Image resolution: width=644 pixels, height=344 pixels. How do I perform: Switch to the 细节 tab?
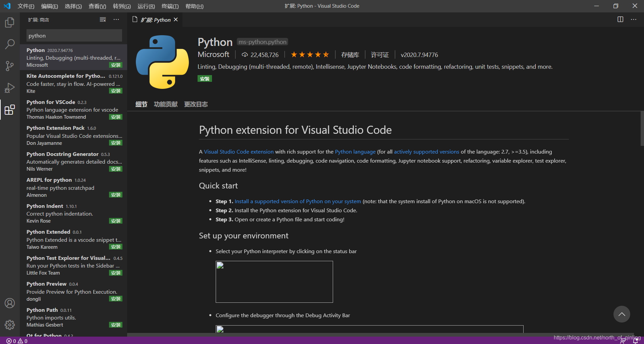pyautogui.click(x=141, y=104)
